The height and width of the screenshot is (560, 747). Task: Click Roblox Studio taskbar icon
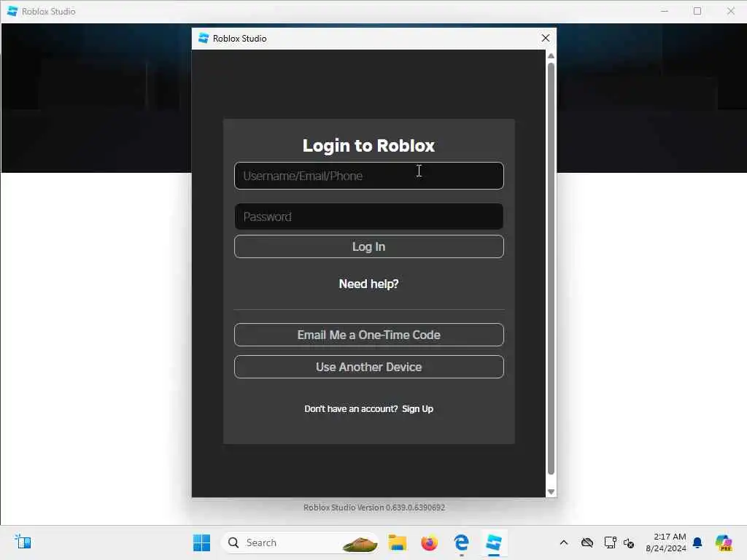[494, 542]
